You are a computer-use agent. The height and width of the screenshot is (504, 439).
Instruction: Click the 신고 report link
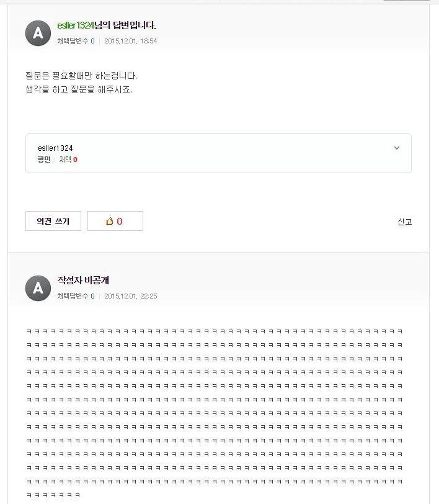click(404, 222)
